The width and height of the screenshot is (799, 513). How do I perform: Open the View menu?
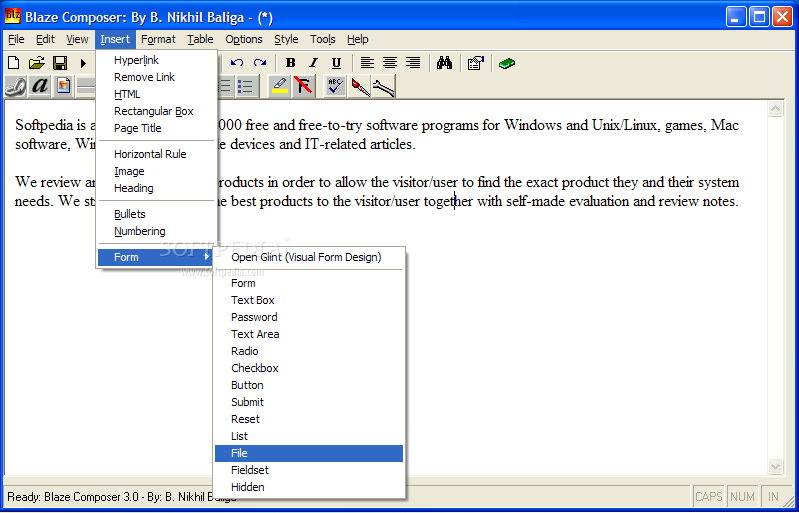77,39
